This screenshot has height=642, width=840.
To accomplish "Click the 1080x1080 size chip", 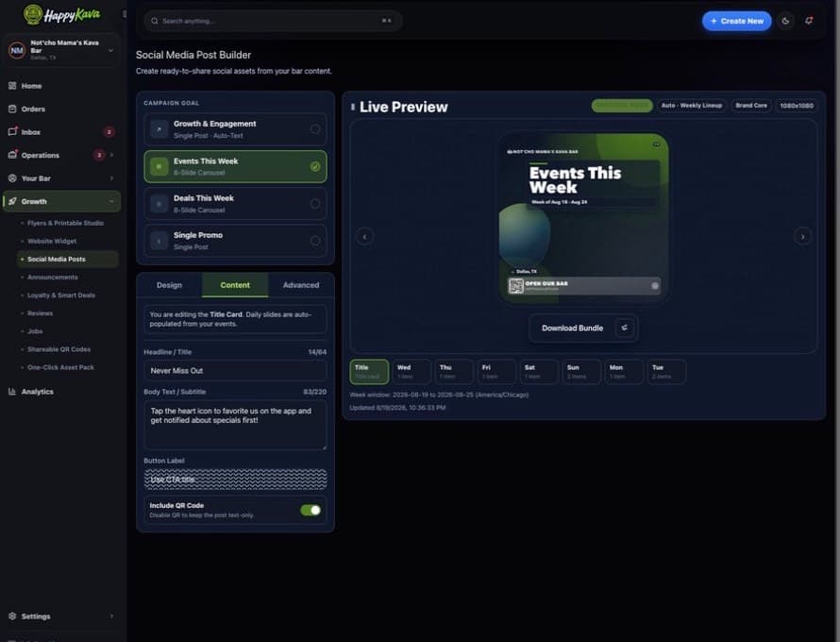I will pyautogui.click(x=797, y=106).
